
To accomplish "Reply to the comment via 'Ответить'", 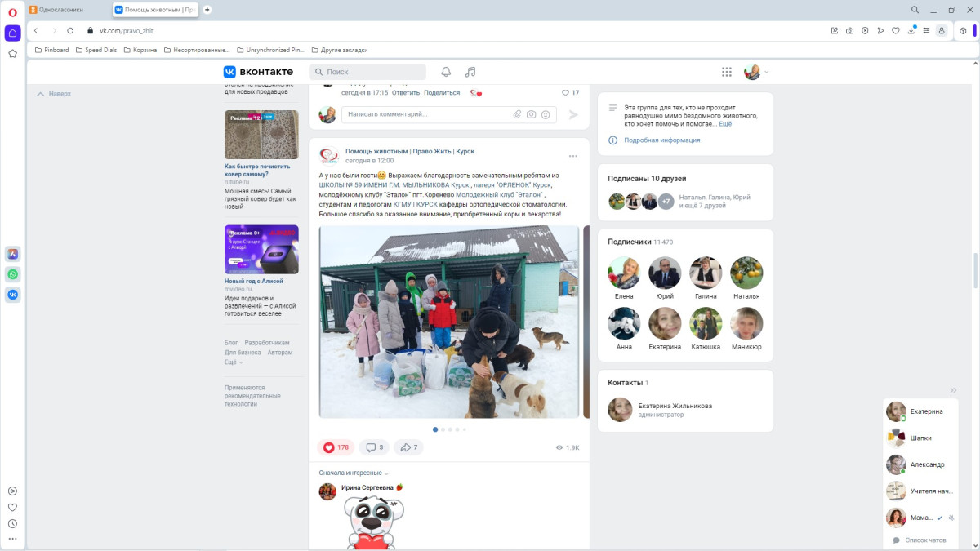I will [x=406, y=93].
